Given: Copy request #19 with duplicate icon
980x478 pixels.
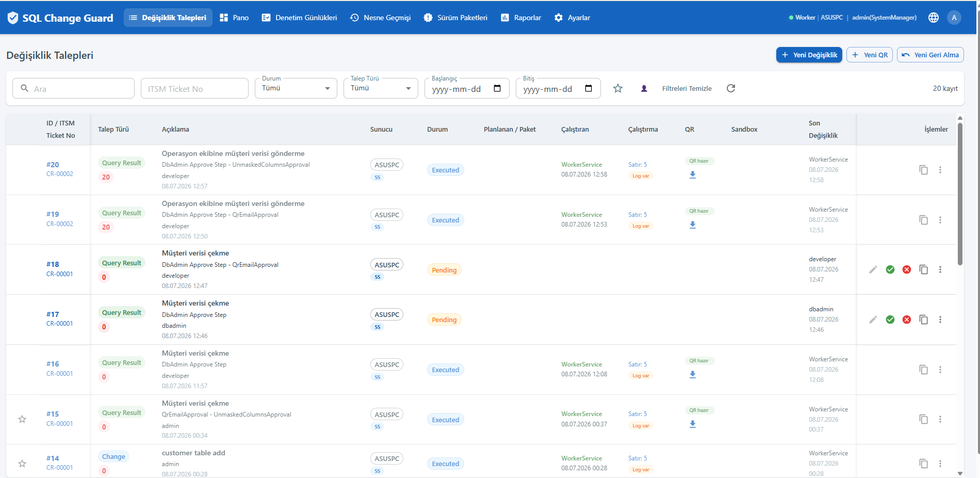Looking at the screenshot, I should [924, 220].
